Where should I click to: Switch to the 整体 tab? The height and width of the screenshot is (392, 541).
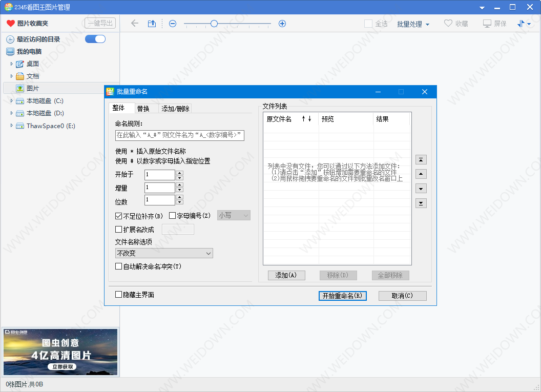tap(121, 108)
